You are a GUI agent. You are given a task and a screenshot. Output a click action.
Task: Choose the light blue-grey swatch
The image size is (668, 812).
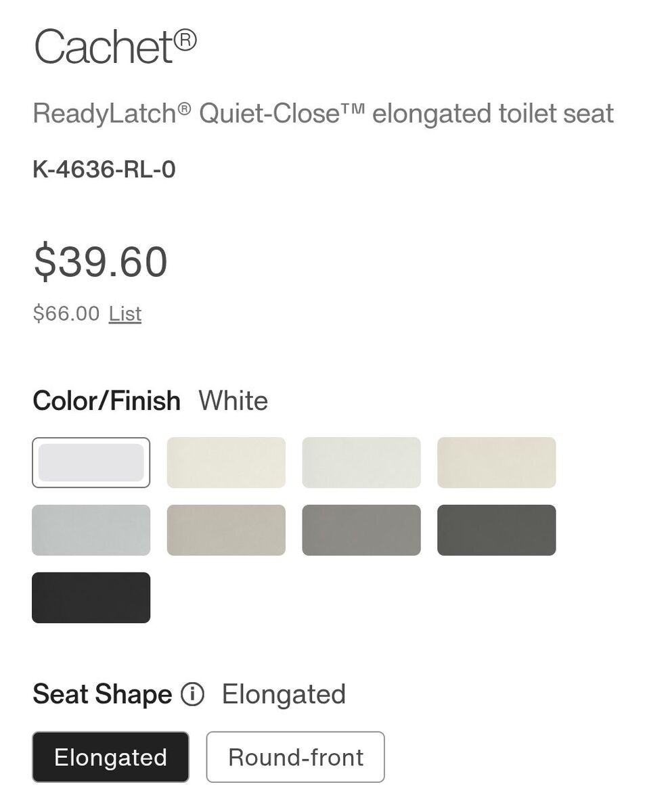click(x=91, y=531)
